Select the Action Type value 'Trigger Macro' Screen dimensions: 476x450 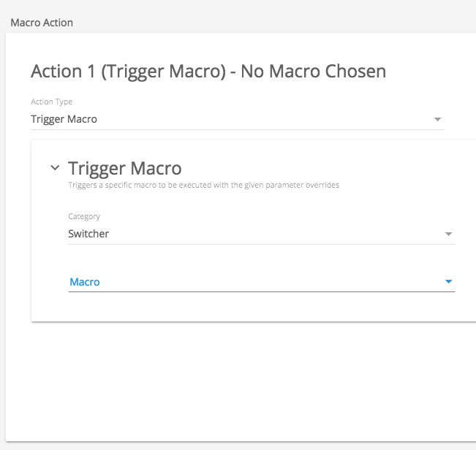64,119
